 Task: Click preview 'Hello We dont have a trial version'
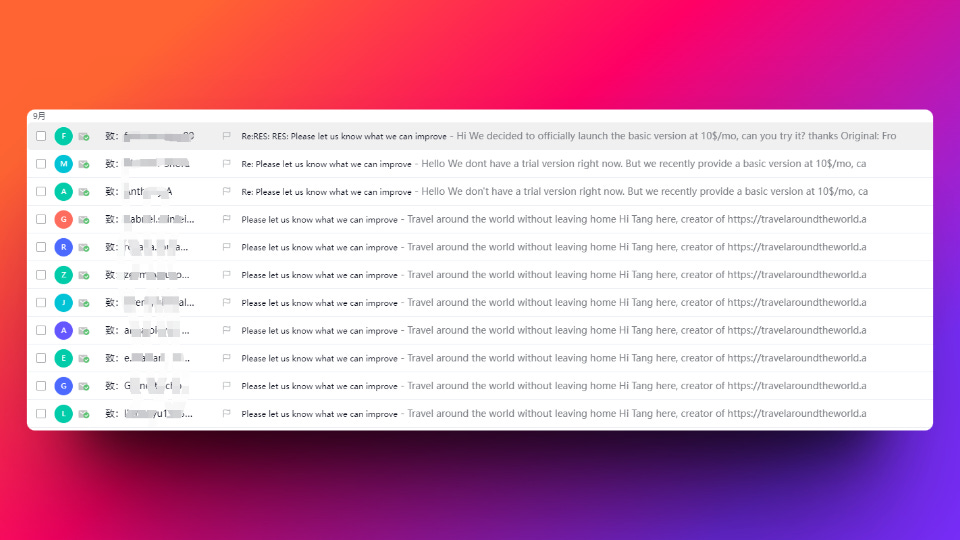[643, 163]
